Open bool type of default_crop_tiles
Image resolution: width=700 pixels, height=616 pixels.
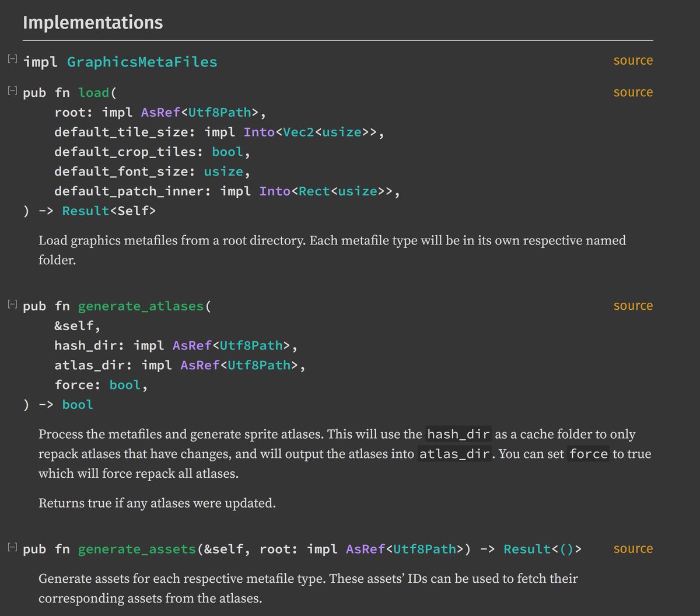(x=228, y=152)
